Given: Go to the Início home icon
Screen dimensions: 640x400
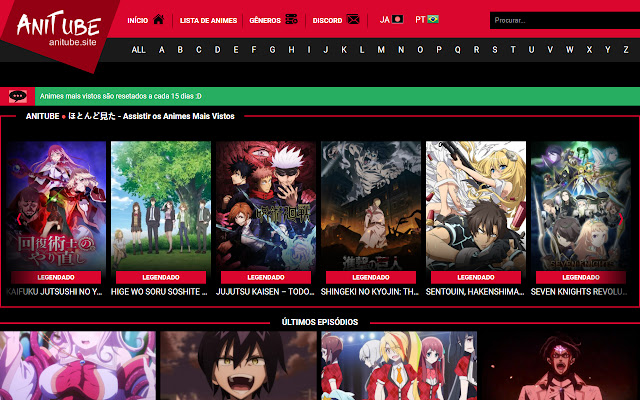Looking at the screenshot, I should [158, 19].
